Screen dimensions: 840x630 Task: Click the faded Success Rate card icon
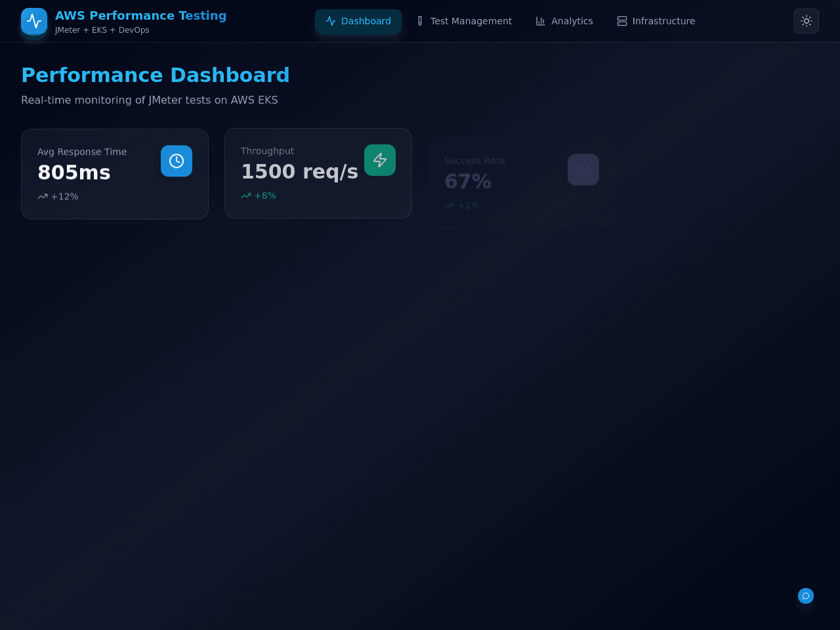click(583, 170)
